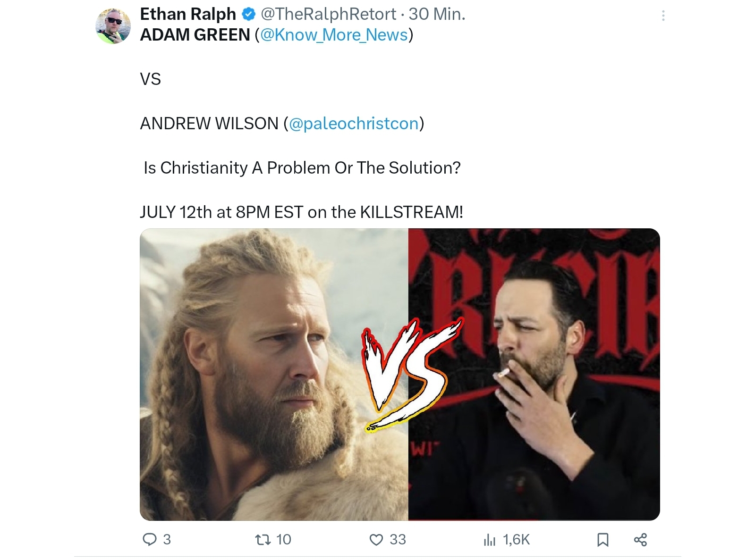Click the blue verified badge
Screen dimensions: 755x560
248,15
